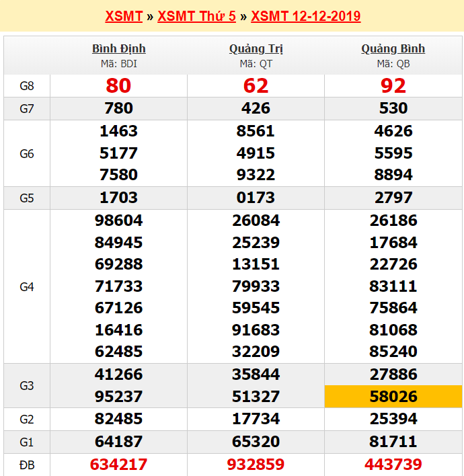Open the XSMT breadcrumb link
464x476 pixels.
124,16
